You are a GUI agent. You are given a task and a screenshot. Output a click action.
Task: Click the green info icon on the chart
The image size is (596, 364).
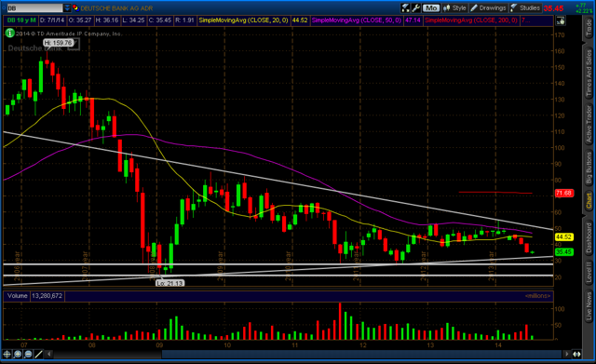point(10,34)
